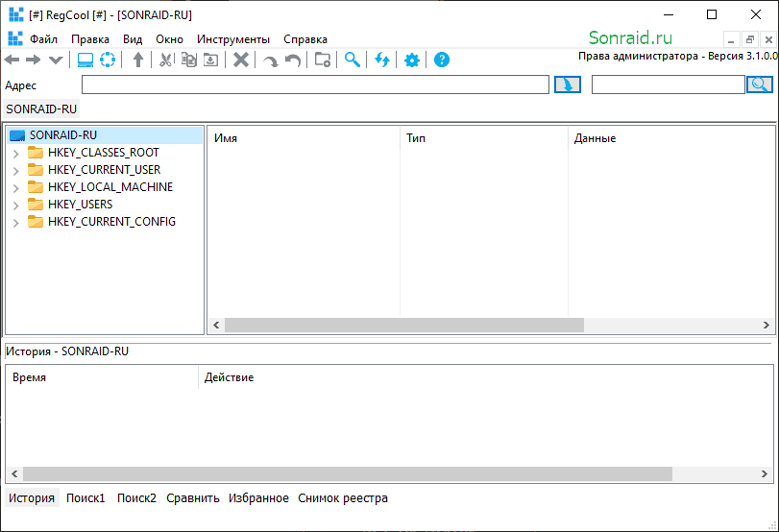This screenshot has width=779, height=532.
Task: Open the Инструменты menu
Action: tap(233, 39)
